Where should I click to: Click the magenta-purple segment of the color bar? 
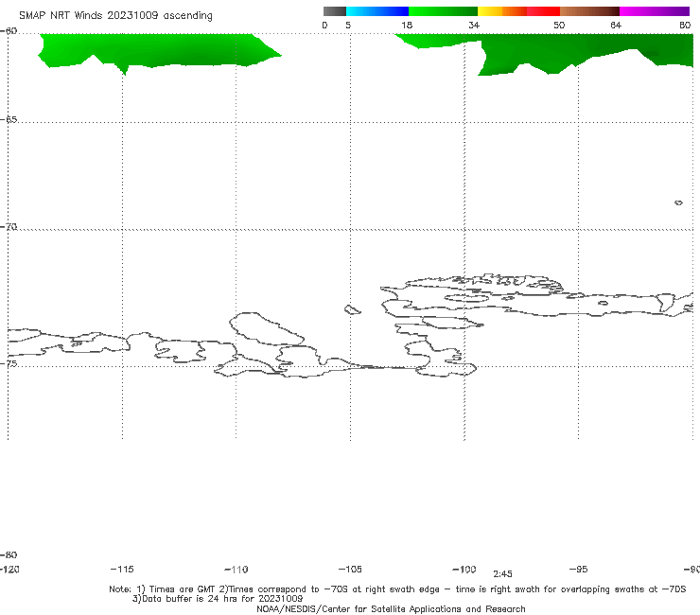[x=655, y=11]
